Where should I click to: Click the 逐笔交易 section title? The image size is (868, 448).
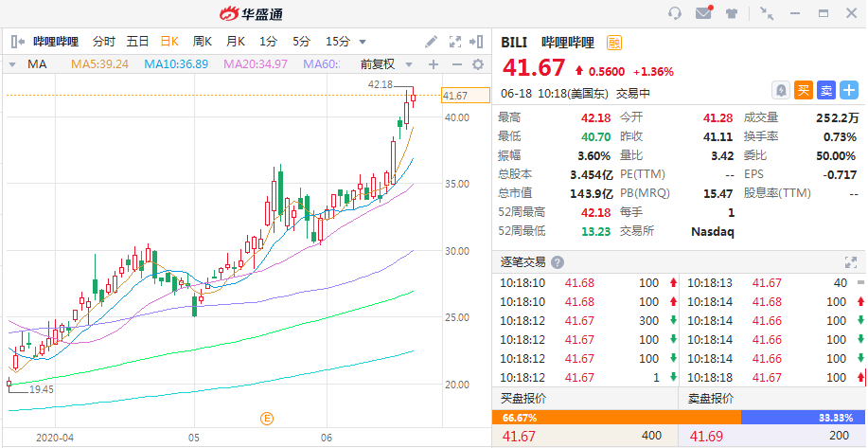point(523,262)
